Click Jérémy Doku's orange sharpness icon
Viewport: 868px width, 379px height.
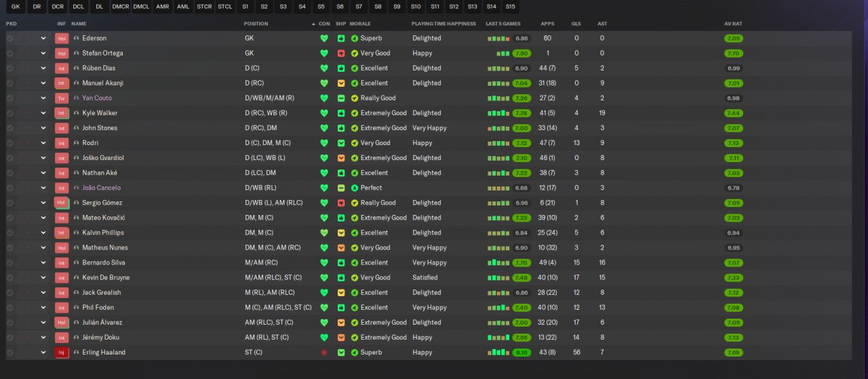tap(341, 338)
